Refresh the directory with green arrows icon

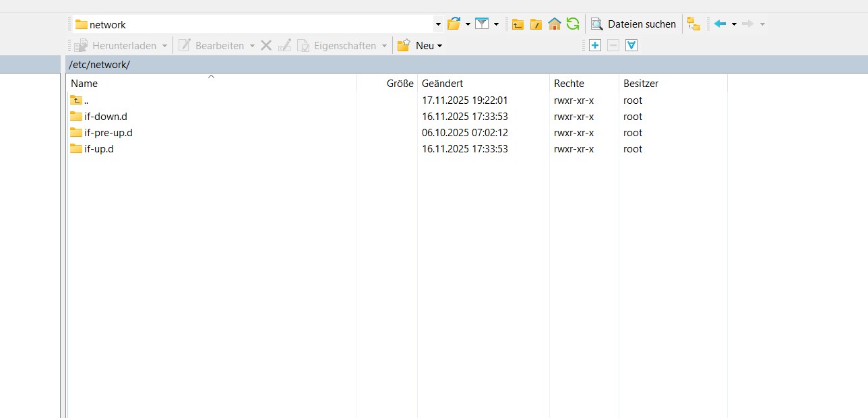click(573, 24)
